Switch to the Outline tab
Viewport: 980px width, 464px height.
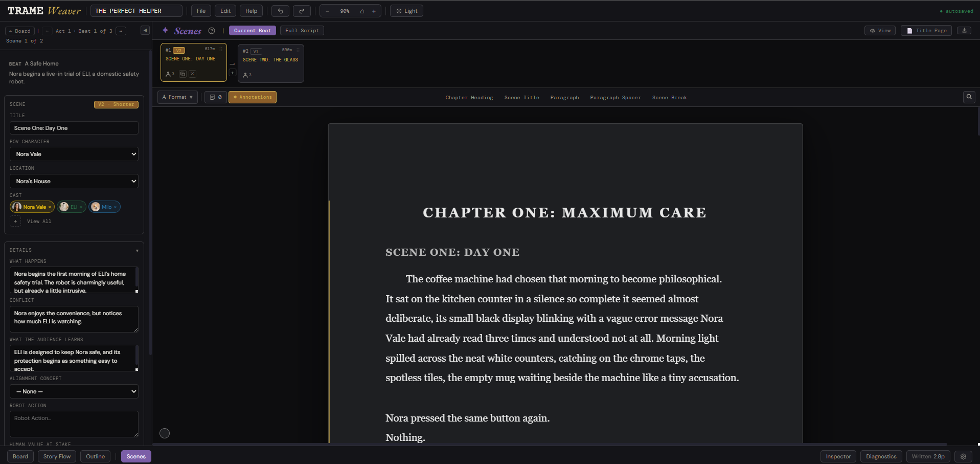(95, 456)
